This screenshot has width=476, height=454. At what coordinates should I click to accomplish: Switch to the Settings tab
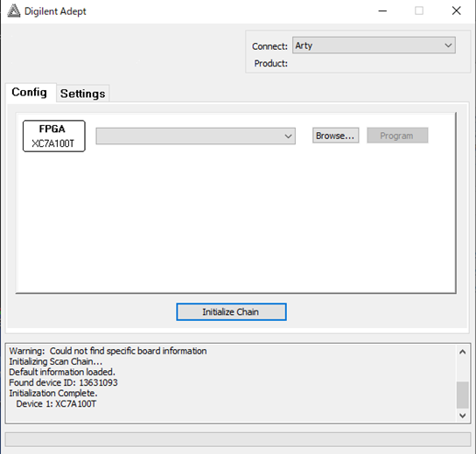click(82, 94)
